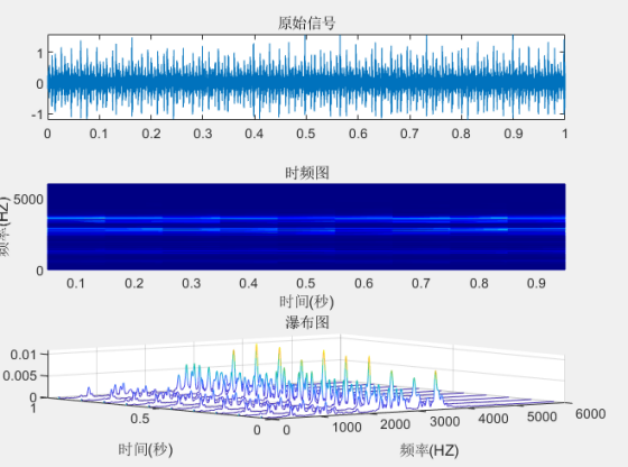The height and width of the screenshot is (467, 628).
Task: Click the 0.5 tick on the original signal x-axis
Action: pos(306,132)
